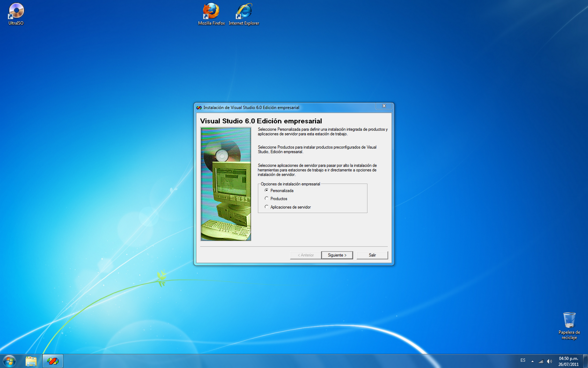
Task: Click the Salir button
Action: (x=372, y=255)
